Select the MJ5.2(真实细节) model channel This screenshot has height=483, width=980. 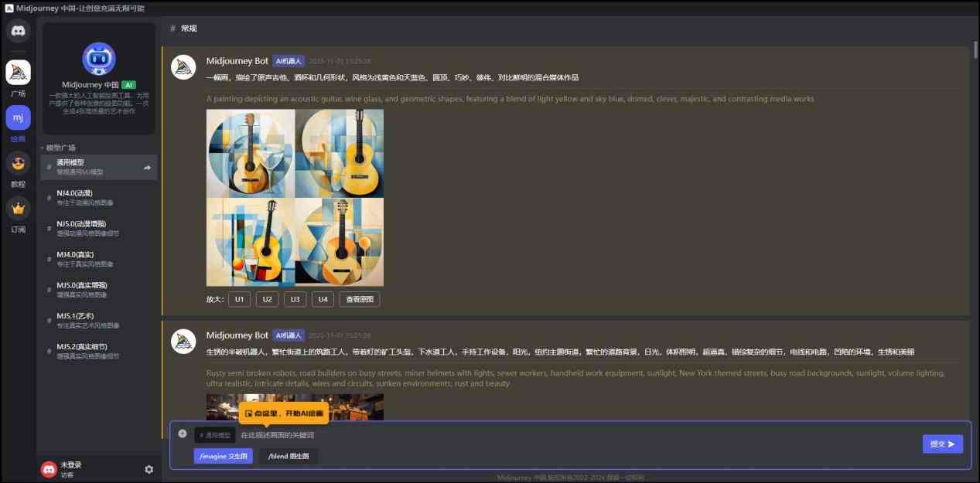point(99,351)
